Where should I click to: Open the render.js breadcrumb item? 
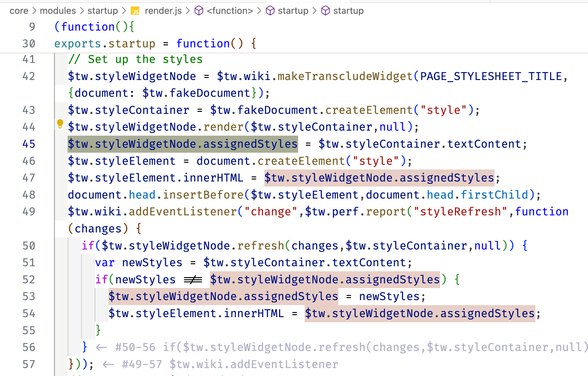pyautogui.click(x=163, y=11)
